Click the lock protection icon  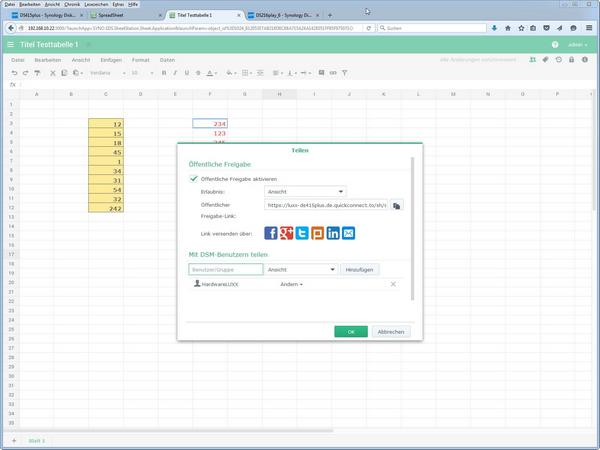click(571, 60)
